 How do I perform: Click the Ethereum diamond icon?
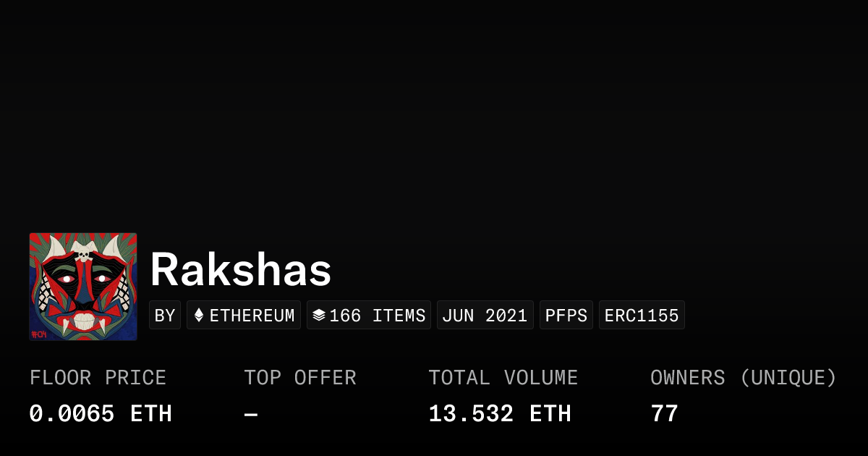199,316
